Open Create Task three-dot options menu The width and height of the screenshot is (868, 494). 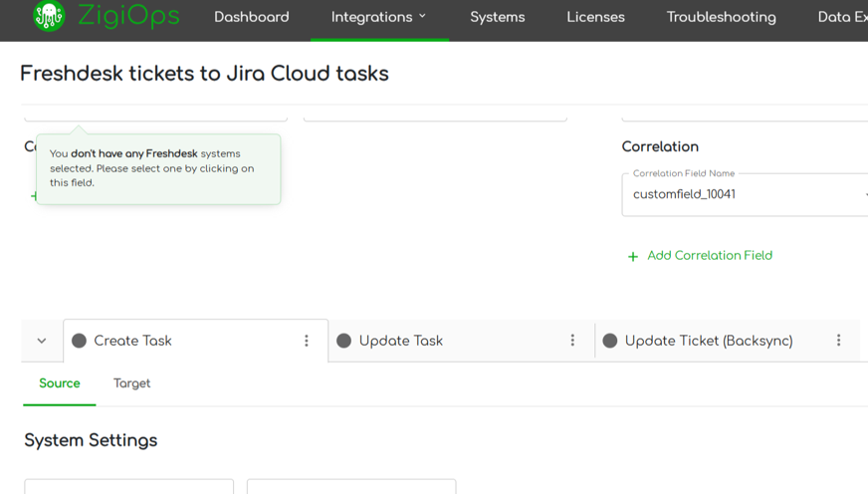[x=307, y=341]
